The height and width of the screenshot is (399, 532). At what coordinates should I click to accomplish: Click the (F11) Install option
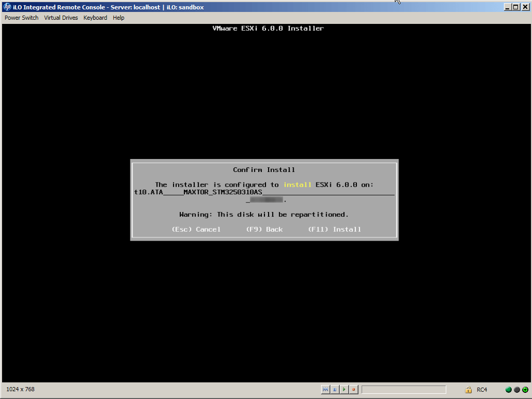(x=334, y=229)
